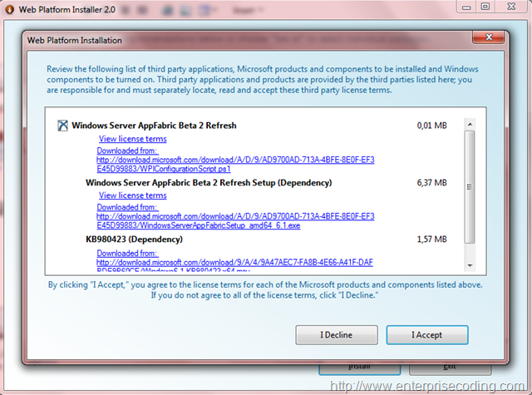
Task: Click the I Decline button
Action: tap(336, 335)
